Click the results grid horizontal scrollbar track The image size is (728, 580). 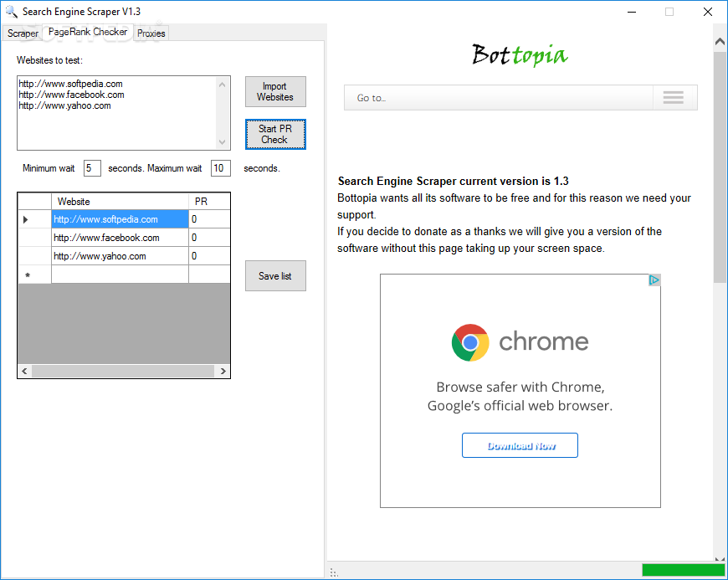pos(123,371)
